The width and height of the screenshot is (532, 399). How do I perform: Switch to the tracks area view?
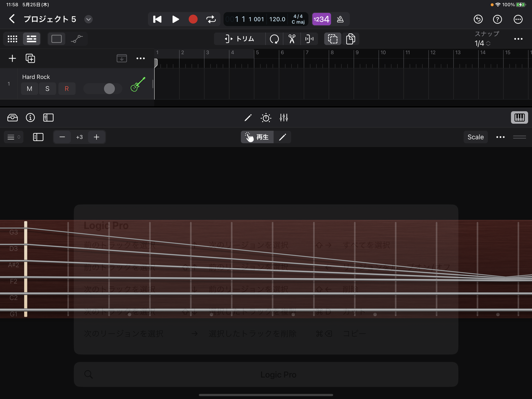pyautogui.click(x=31, y=39)
